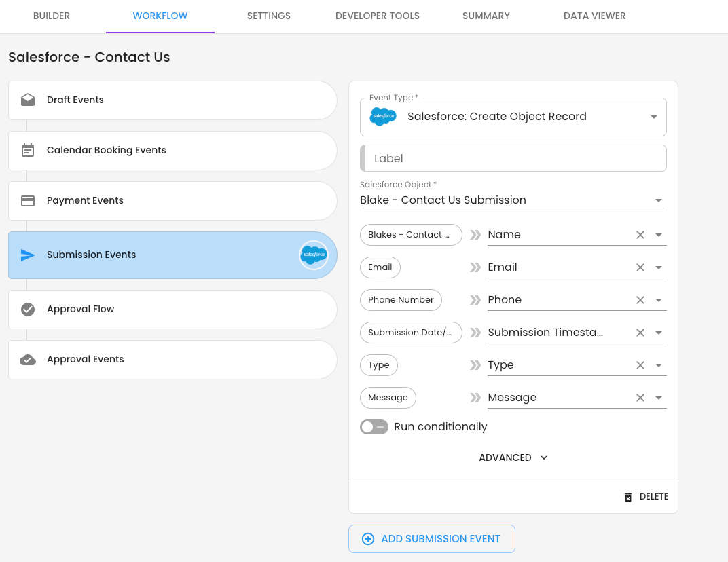Click the Label input field
728x562 pixels.
(x=513, y=158)
